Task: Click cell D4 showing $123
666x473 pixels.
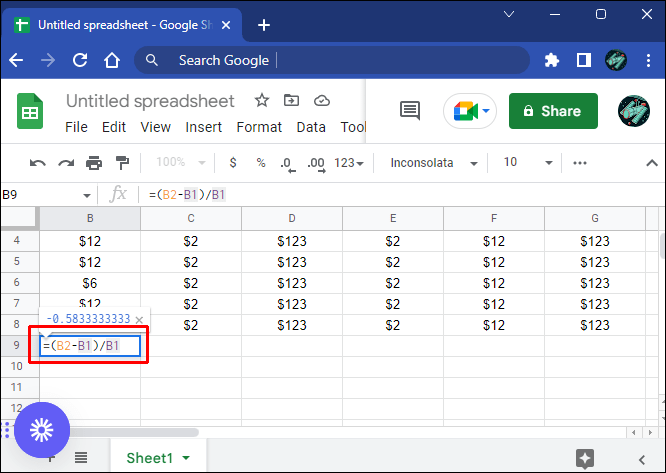Action: (292, 241)
